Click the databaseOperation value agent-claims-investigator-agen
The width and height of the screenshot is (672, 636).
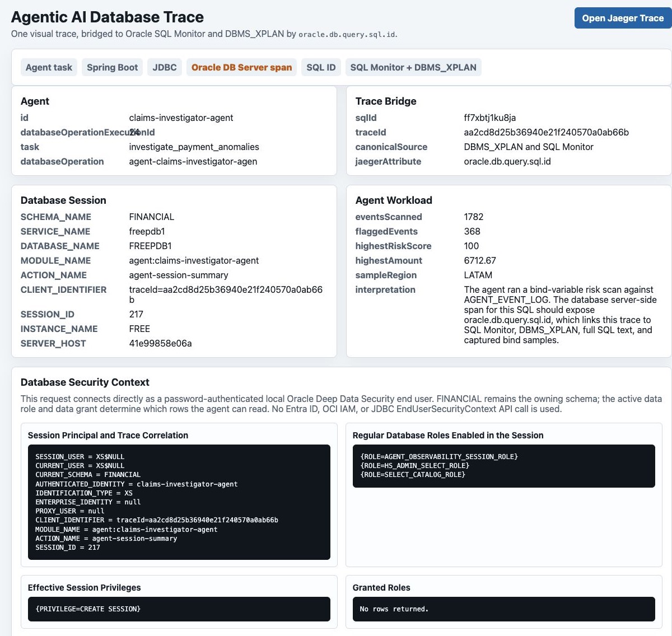pos(193,161)
